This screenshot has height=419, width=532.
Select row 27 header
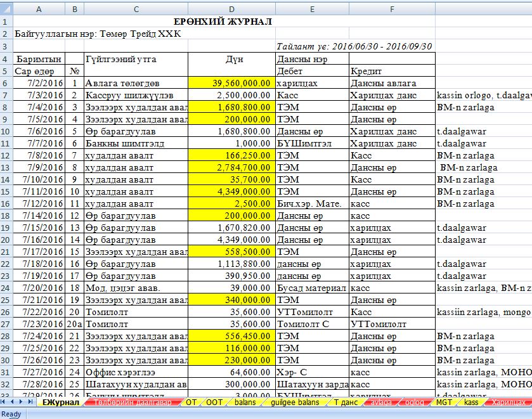point(6,324)
